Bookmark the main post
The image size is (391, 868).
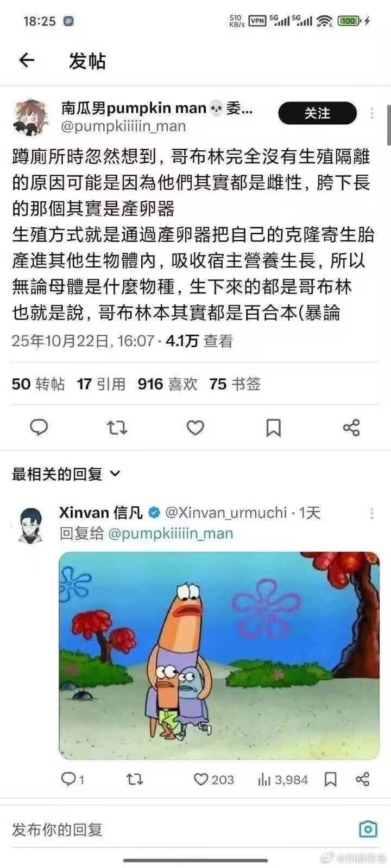(x=273, y=427)
